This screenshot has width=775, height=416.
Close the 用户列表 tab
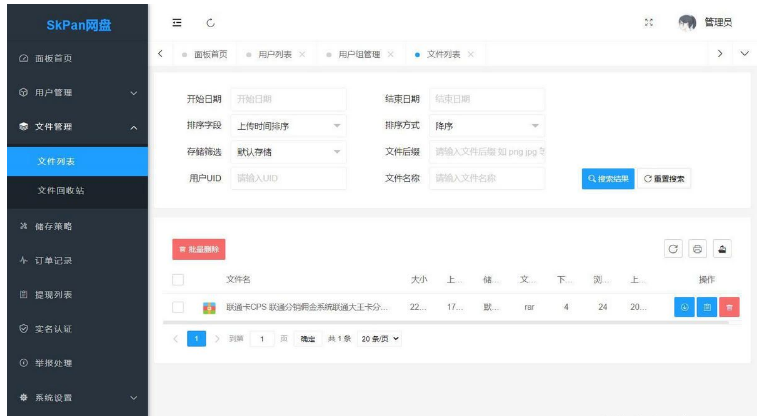pyautogui.click(x=302, y=54)
